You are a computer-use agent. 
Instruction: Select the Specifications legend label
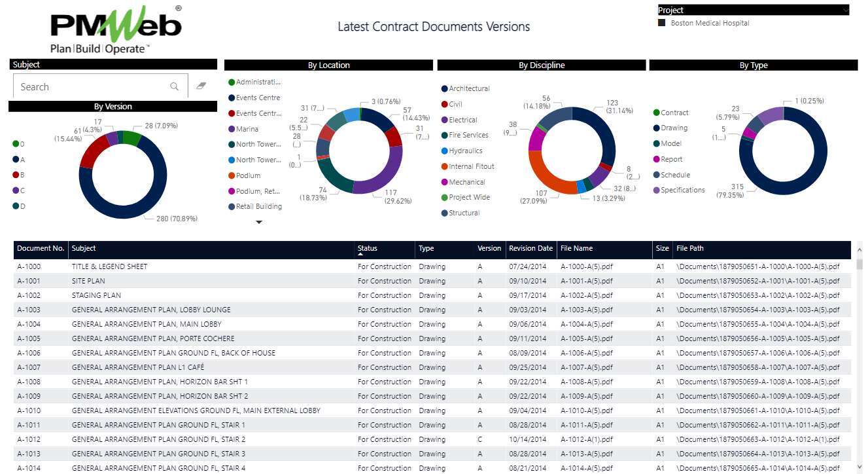682,190
